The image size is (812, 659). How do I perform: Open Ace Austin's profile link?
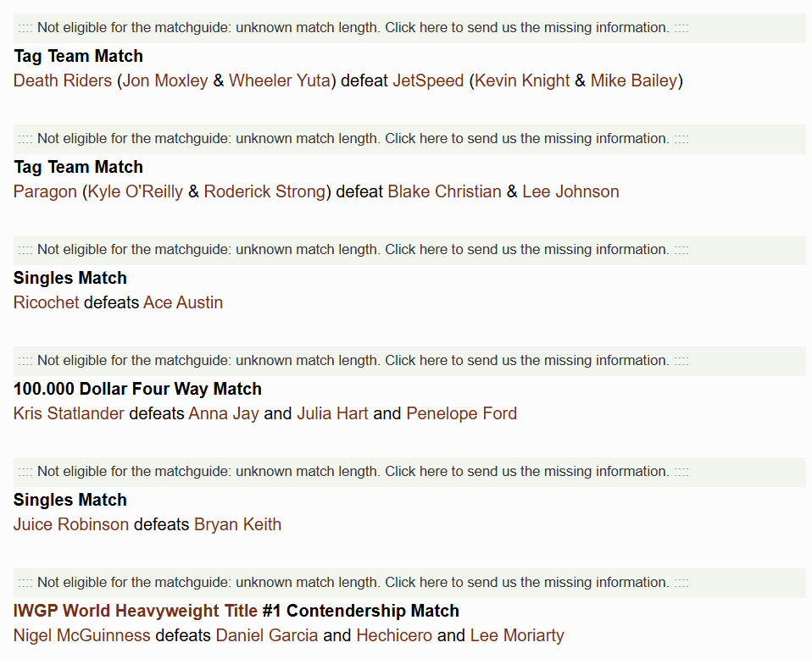click(x=183, y=302)
